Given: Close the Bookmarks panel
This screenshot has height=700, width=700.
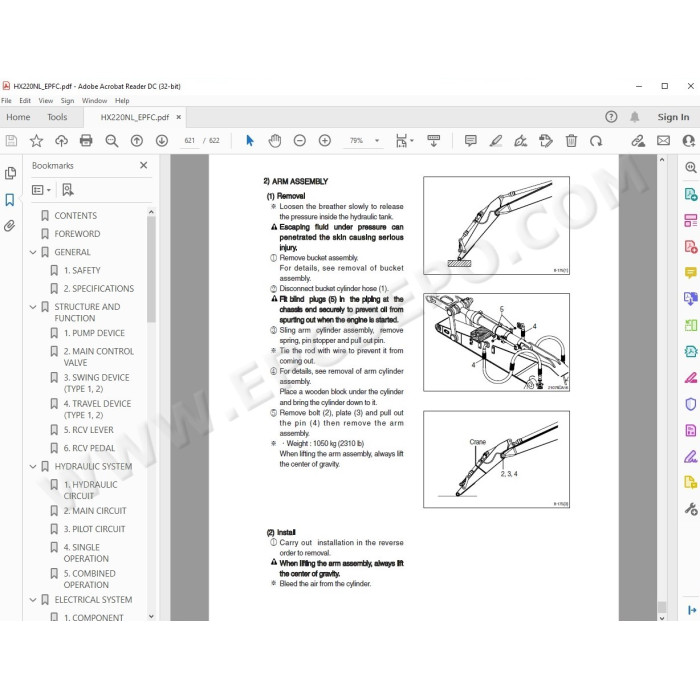Looking at the screenshot, I should coord(143,166).
